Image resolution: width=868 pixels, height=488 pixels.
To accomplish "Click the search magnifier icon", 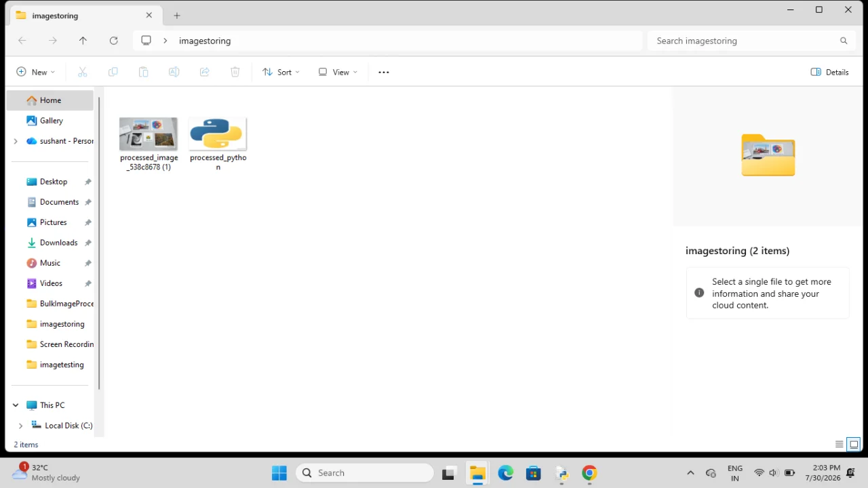I will pos(844,41).
